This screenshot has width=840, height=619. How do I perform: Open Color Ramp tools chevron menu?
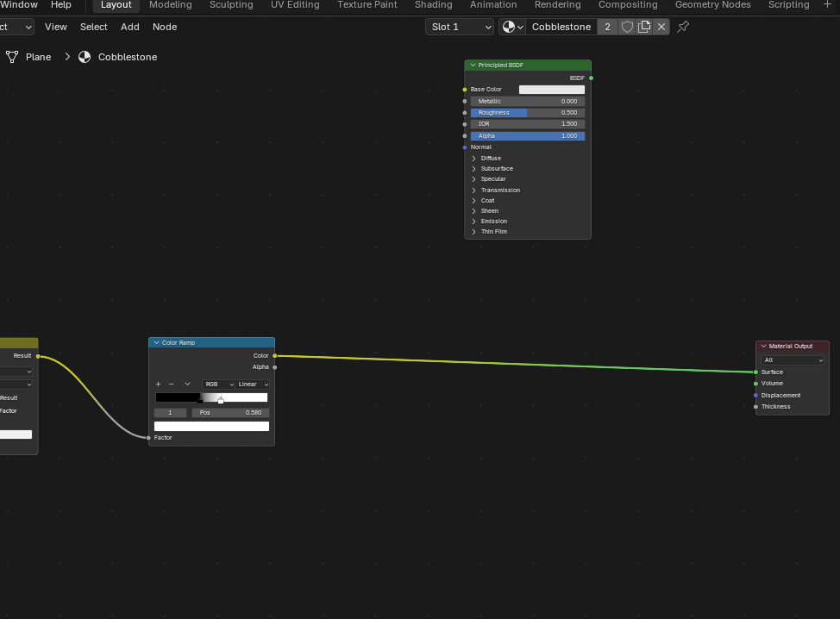pyautogui.click(x=187, y=385)
